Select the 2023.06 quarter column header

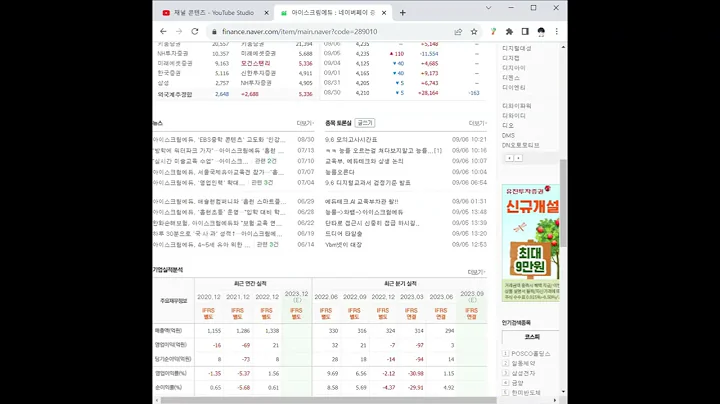pyautogui.click(x=441, y=297)
